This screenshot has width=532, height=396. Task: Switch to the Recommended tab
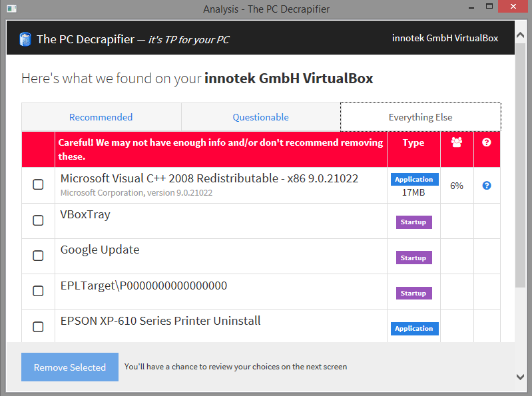pyautogui.click(x=101, y=117)
